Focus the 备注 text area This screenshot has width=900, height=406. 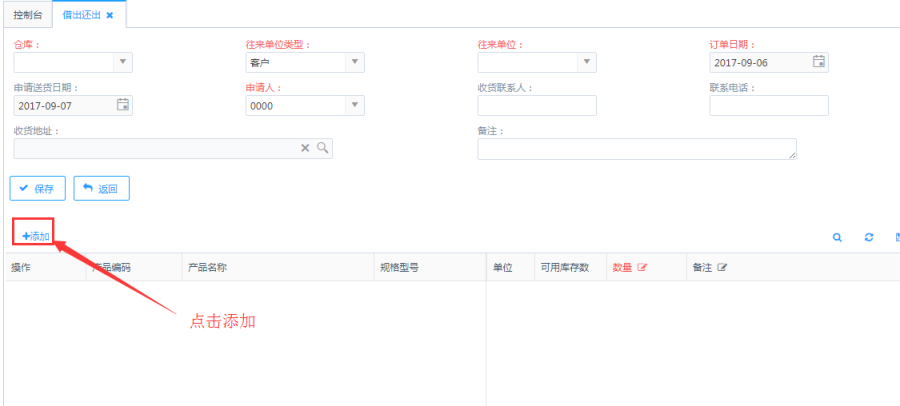pos(637,149)
